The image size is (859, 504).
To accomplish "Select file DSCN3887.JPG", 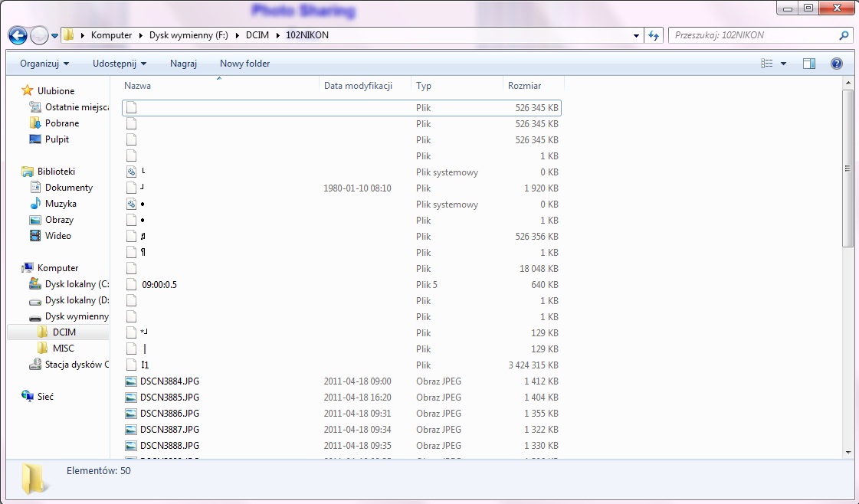I will [x=169, y=430].
